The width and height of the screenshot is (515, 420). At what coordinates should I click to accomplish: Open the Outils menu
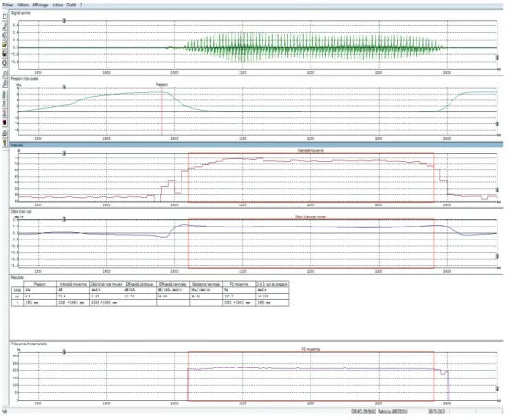coord(71,5)
